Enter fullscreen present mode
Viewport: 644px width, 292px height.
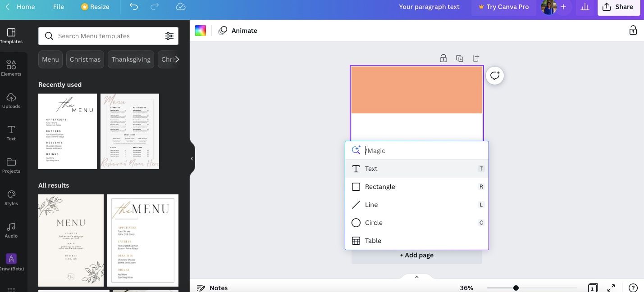click(611, 288)
